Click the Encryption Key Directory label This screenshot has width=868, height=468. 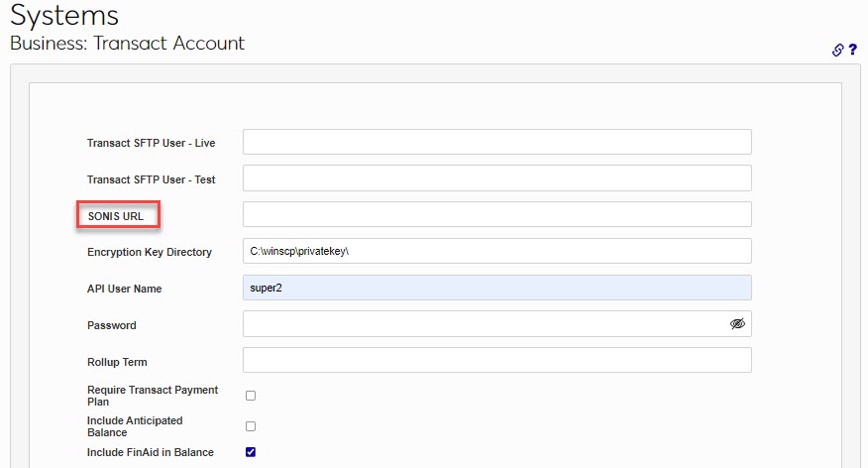150,252
